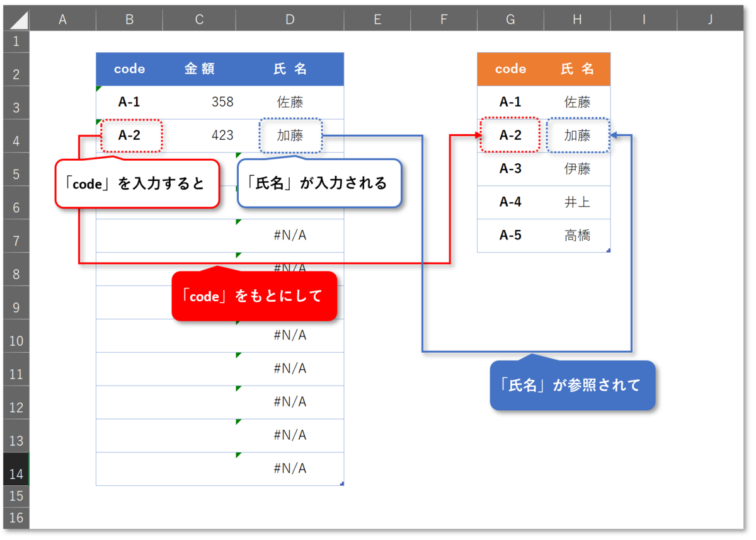Select cell G3 containing A-1

(x=510, y=103)
